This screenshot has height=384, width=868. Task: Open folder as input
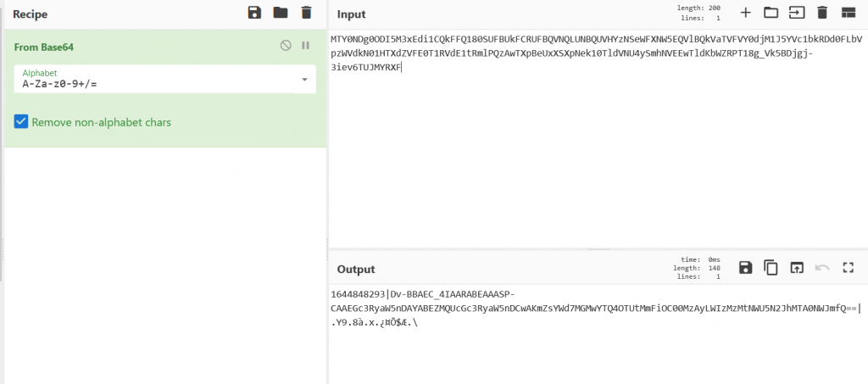coord(771,13)
